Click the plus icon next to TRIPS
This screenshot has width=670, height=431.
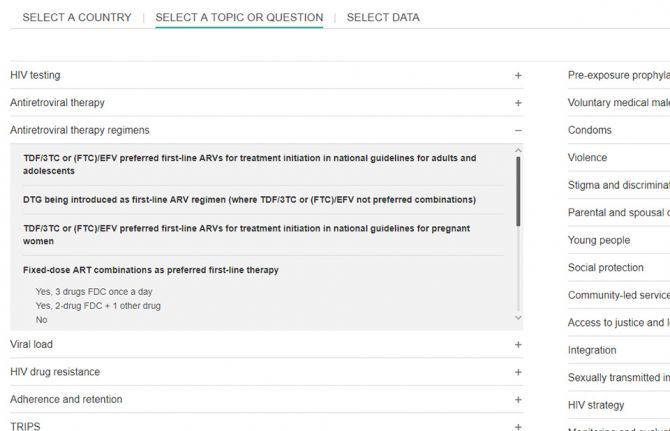tap(518, 427)
